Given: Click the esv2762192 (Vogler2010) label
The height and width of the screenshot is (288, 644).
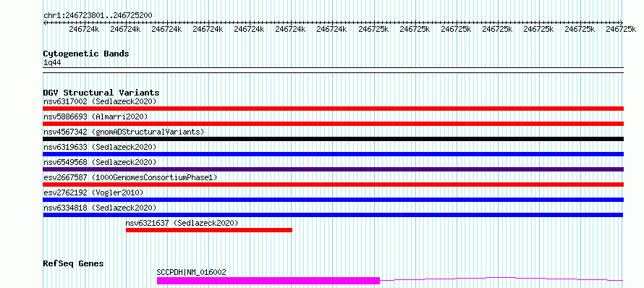Looking at the screenshot, I should pyautogui.click(x=93, y=192).
